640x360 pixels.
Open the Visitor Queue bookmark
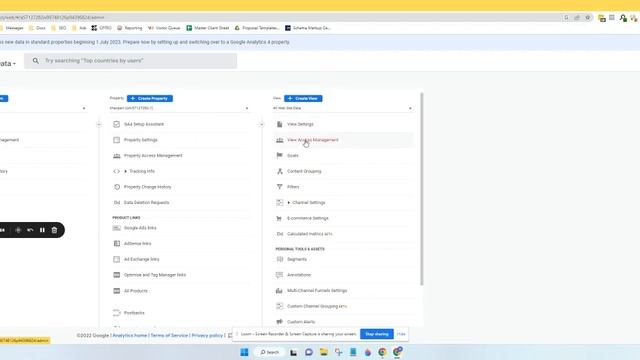tap(164, 28)
